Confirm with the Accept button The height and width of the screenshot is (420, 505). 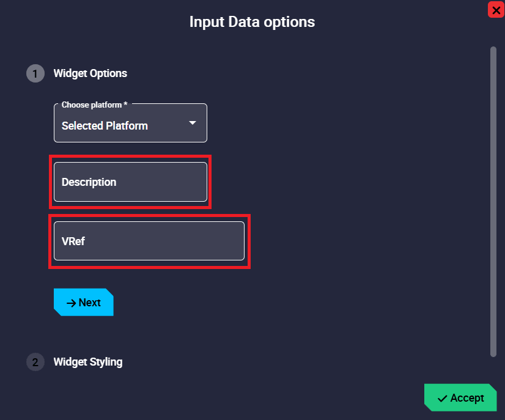460,398
